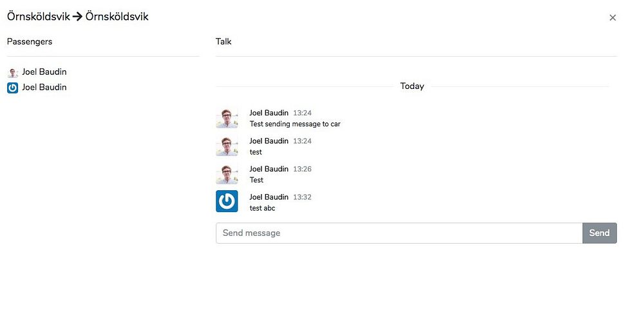
Task: Click avatar beside 'Test sending message to car'
Action: click(x=227, y=117)
